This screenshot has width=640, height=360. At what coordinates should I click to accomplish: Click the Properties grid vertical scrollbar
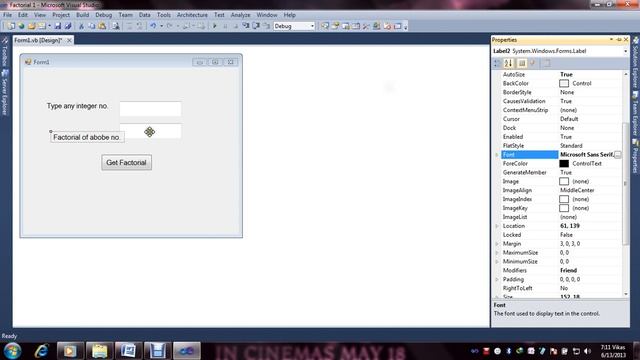(x=626, y=184)
